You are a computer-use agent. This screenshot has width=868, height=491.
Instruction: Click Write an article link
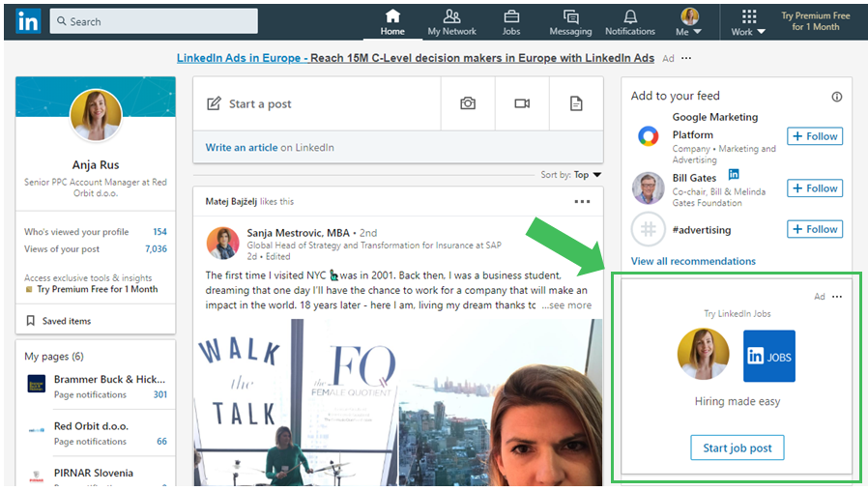[242, 147]
